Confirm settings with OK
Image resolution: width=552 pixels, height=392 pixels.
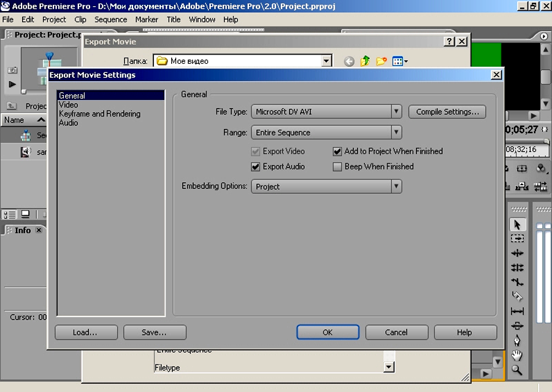pos(328,332)
